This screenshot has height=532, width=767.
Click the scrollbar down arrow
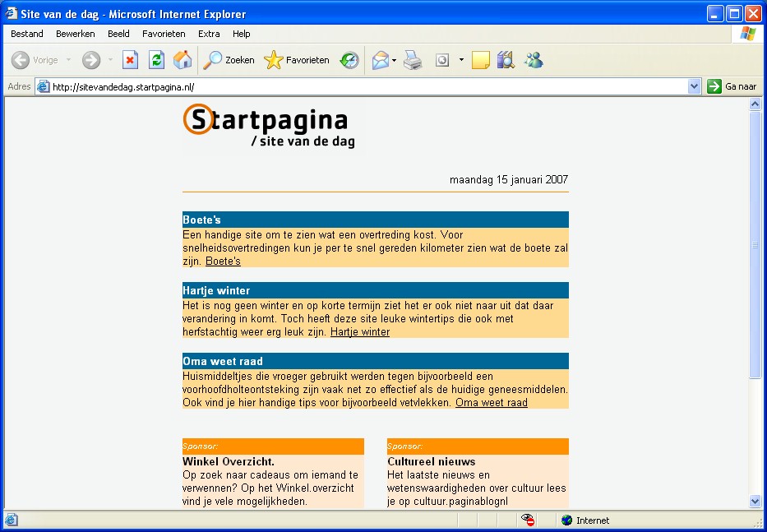tap(755, 502)
